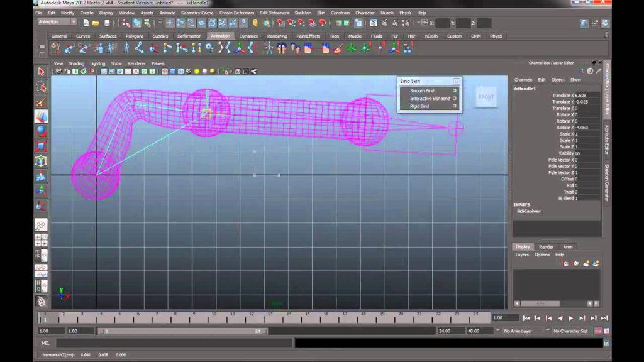Select the Universal Manipulator tool
The height and width of the screenshot is (362, 644).
coord(41,162)
